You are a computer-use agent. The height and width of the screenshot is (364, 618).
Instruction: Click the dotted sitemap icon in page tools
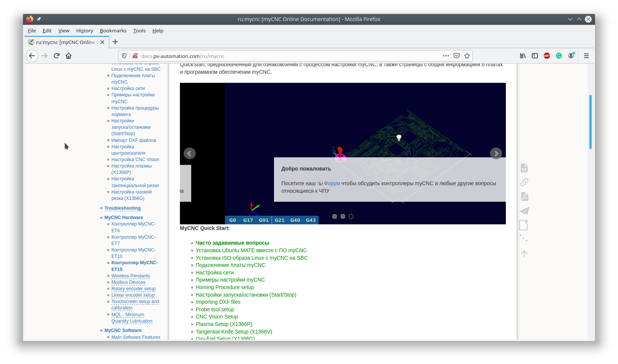pyautogui.click(x=524, y=239)
